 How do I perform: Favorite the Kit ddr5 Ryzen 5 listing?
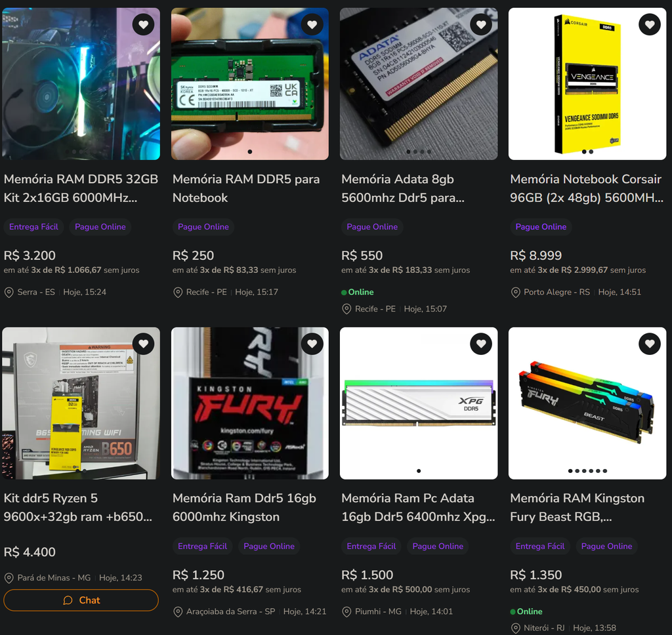click(143, 344)
